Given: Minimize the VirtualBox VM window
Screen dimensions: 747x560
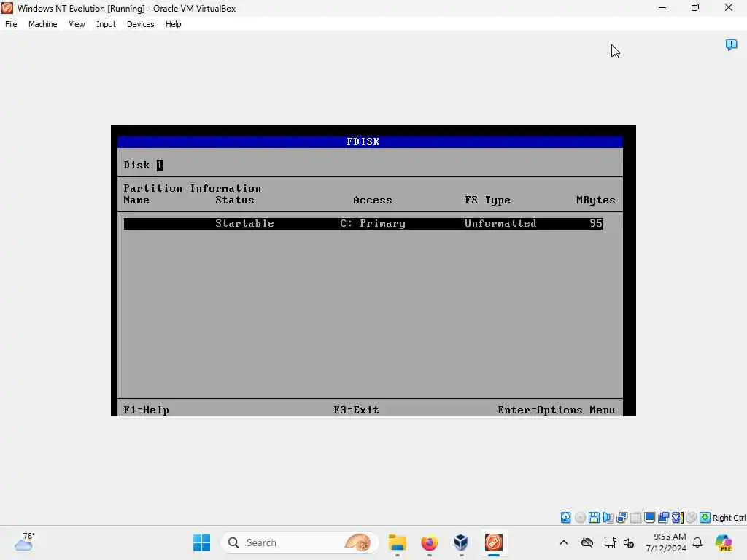Looking at the screenshot, I should pos(662,8).
